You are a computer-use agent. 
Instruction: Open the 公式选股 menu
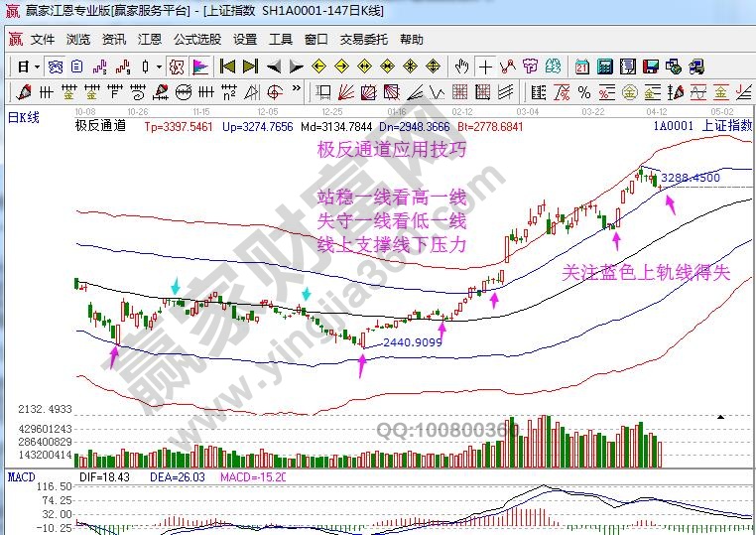click(196, 40)
